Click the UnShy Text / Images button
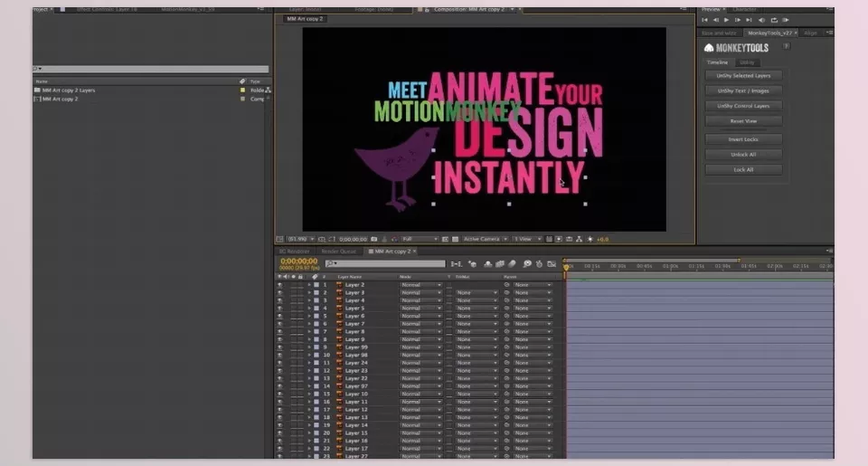868x466 pixels. (743, 90)
